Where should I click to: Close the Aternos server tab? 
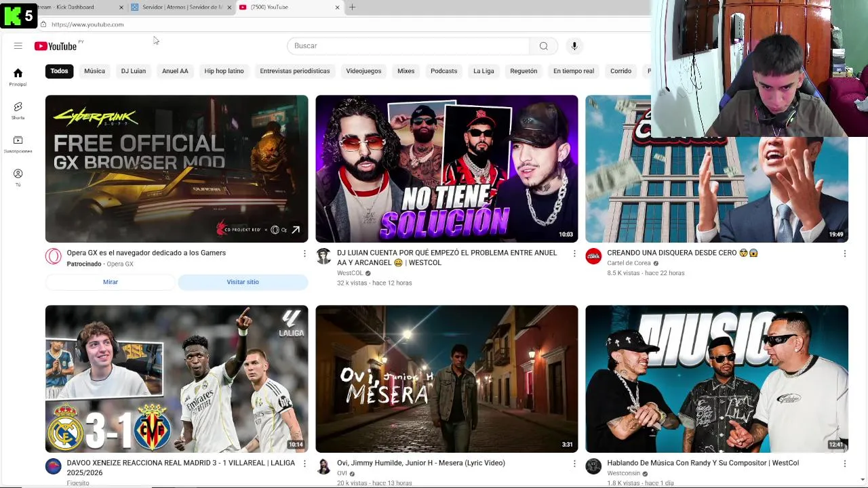tap(229, 7)
